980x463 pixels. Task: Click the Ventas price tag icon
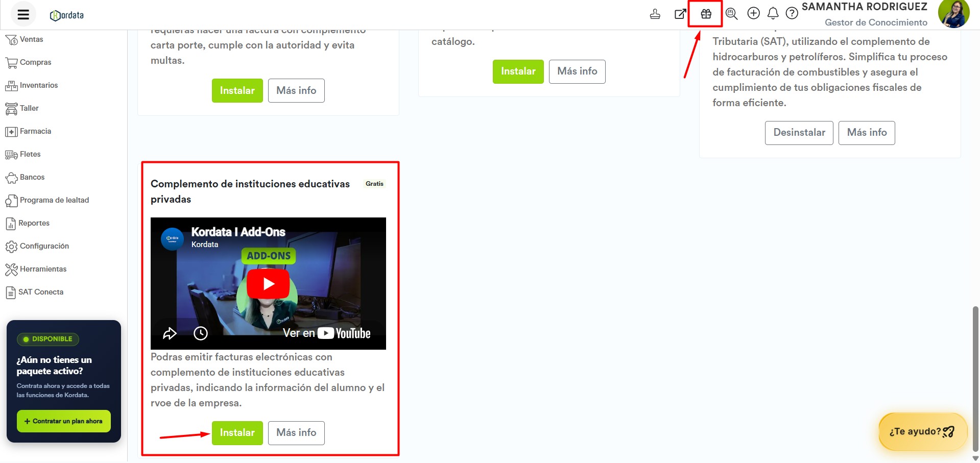tap(11, 40)
